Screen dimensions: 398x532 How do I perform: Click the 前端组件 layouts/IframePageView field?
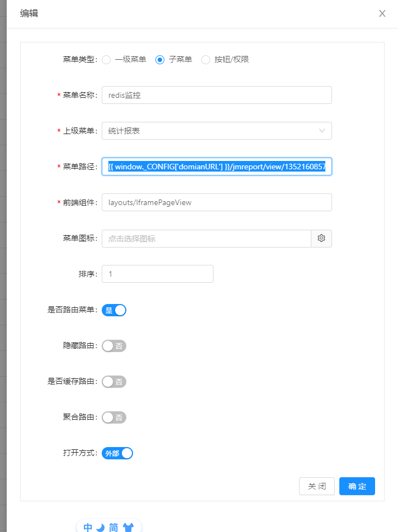click(x=217, y=202)
